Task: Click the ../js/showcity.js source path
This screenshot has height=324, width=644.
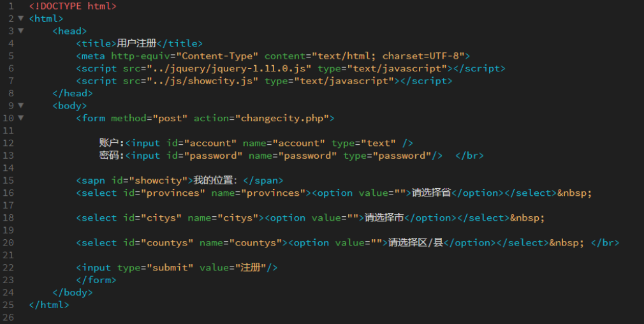Action: point(203,81)
